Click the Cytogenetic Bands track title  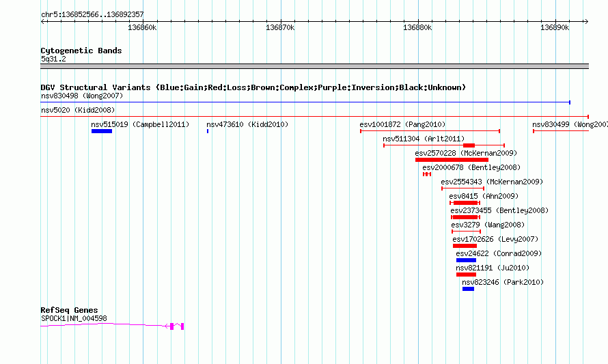click(81, 51)
